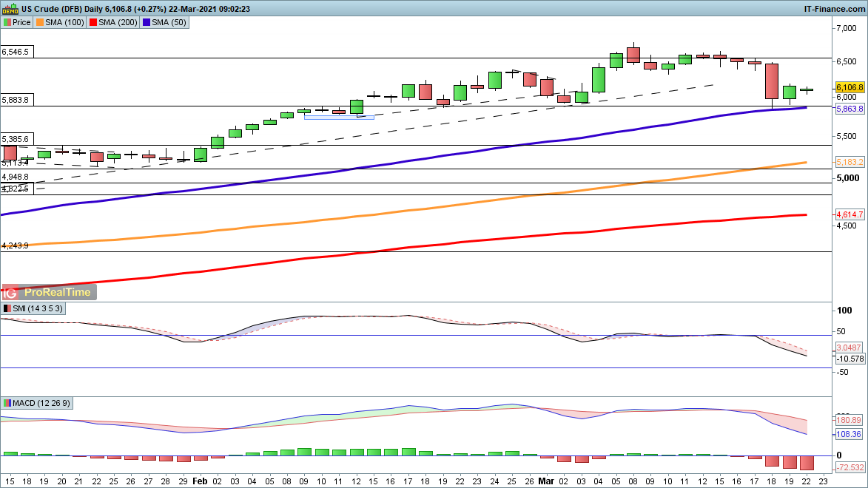
Task: Click the -72.532 MACD histogram value label
Action: pos(850,468)
